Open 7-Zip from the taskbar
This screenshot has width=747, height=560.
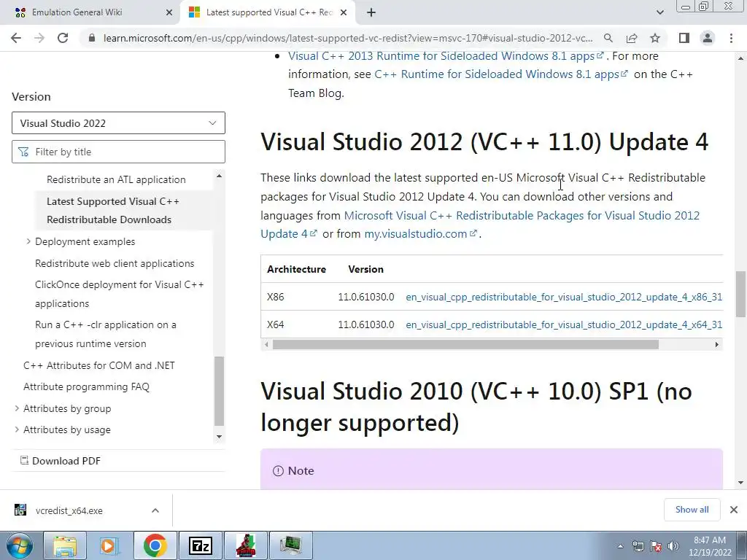(x=200, y=545)
